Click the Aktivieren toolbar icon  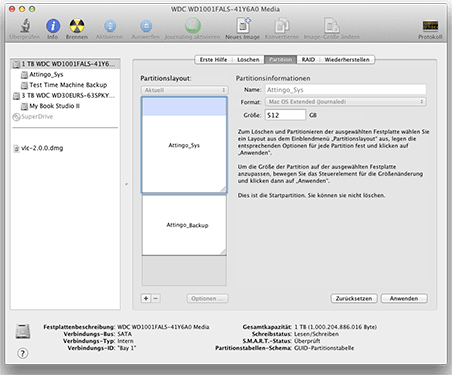pos(110,26)
